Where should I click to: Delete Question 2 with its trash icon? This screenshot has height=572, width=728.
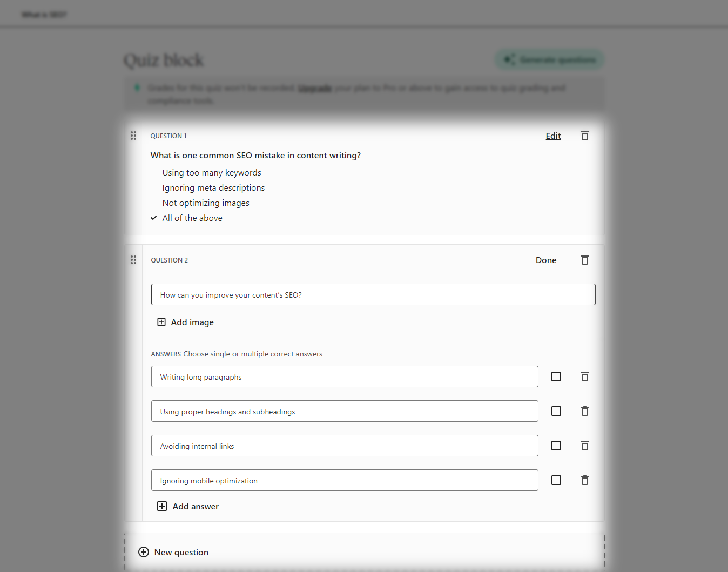[585, 260]
